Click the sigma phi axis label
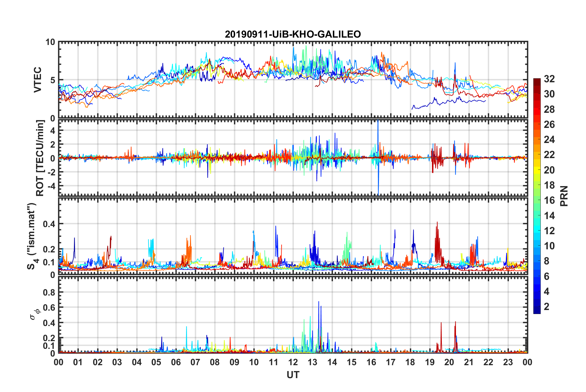 pyautogui.click(x=35, y=314)
